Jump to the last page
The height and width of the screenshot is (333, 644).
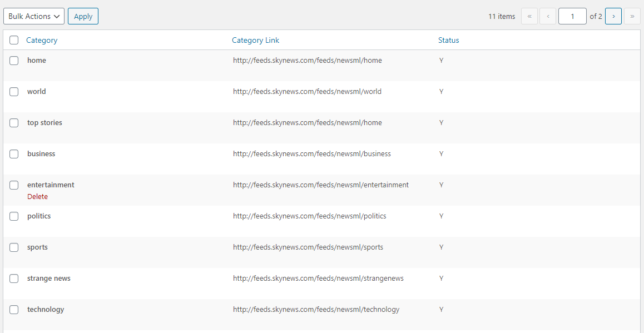pyautogui.click(x=632, y=16)
